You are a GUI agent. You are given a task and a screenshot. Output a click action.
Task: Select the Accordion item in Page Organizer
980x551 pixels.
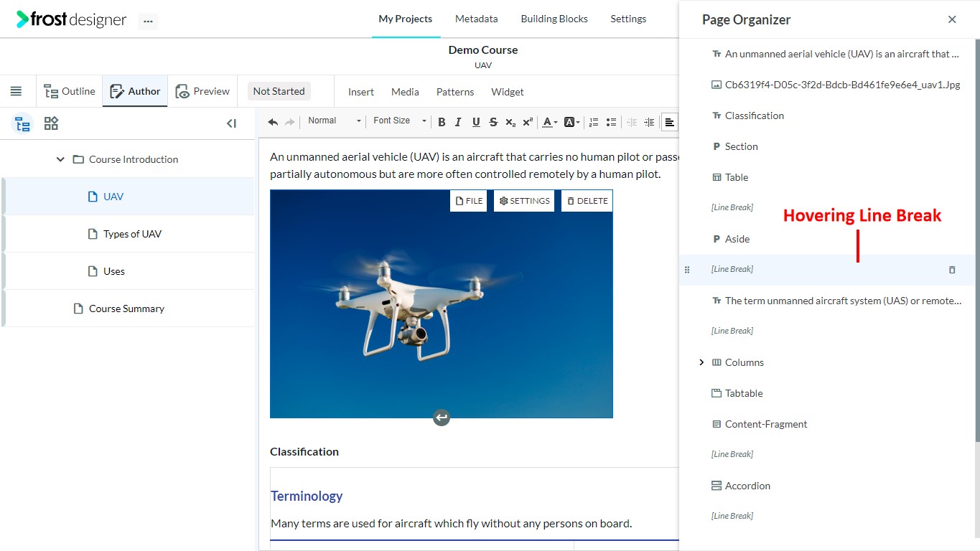(x=827, y=486)
